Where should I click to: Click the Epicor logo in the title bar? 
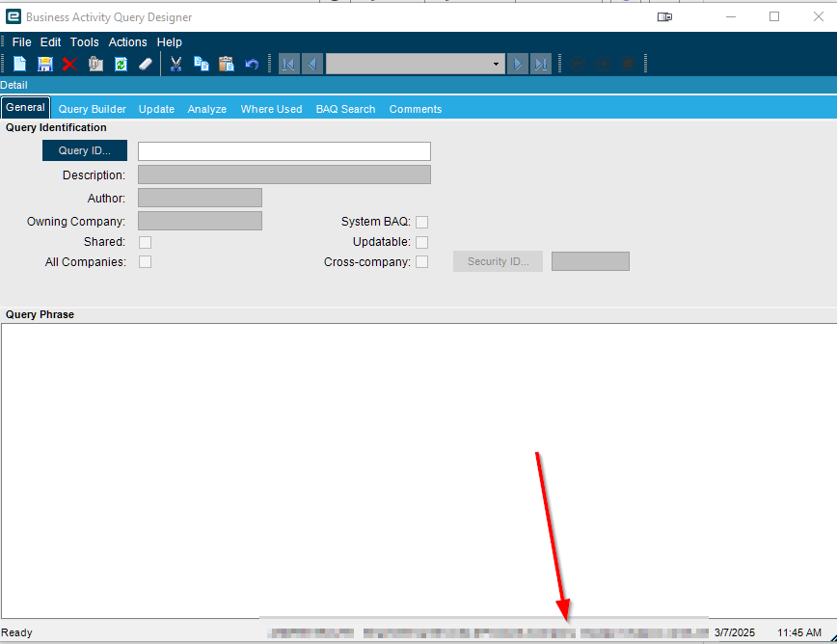[13, 17]
